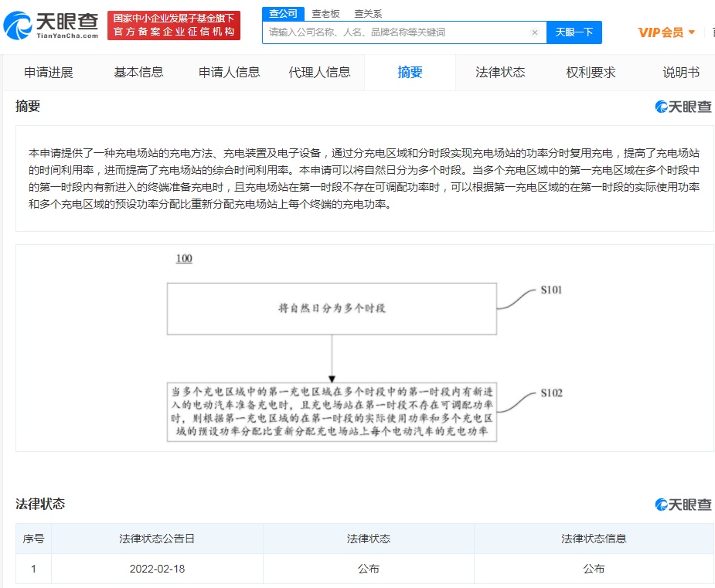Click the 公布 cell under 法律状态信息
715x588 pixels.
[594, 569]
